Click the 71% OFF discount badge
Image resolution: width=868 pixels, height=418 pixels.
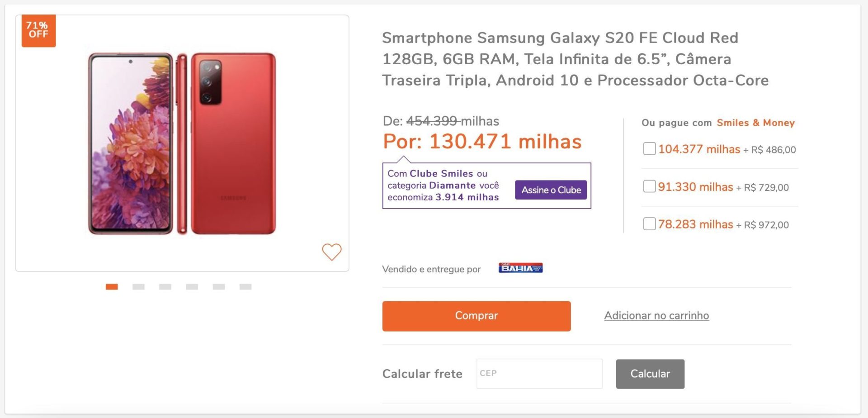pos(38,30)
